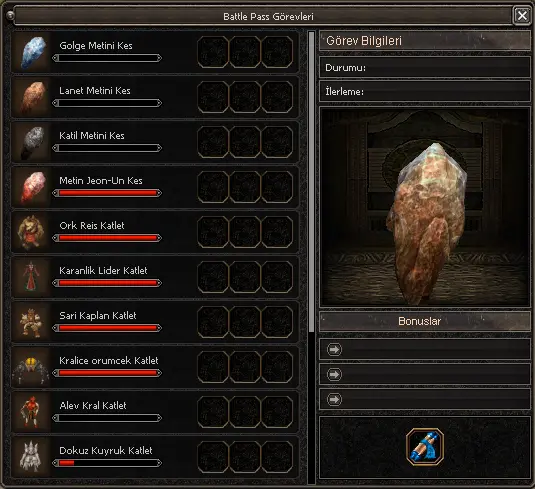Viewport: 535px width, 489px height.
Task: Close the Battle Pass Görevleri window
Action: [x=522, y=15]
